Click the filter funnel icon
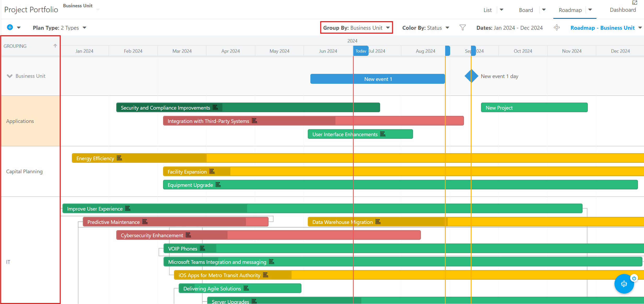 click(463, 27)
